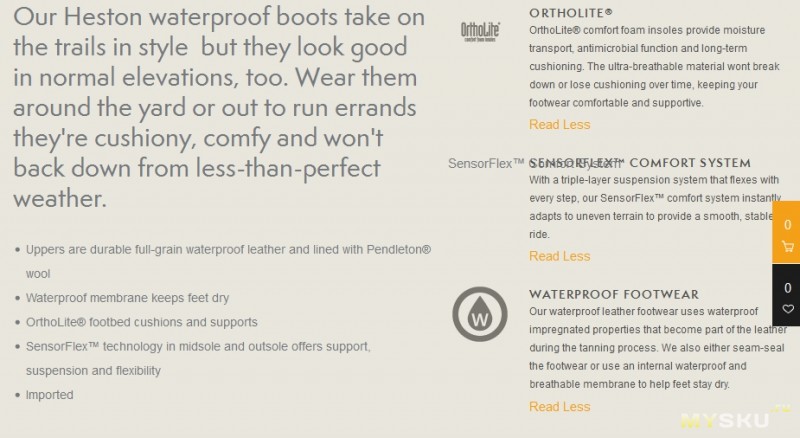Click the waterproof droplet W icon
This screenshot has width=800, height=438.
pyautogui.click(x=480, y=314)
